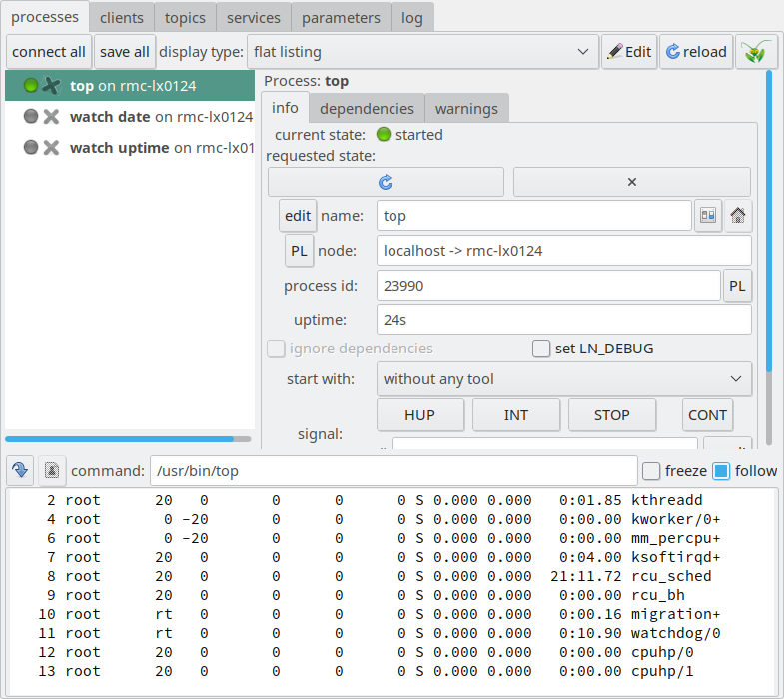
Task: Select the watch date process row
Action: pyautogui.click(x=130, y=117)
